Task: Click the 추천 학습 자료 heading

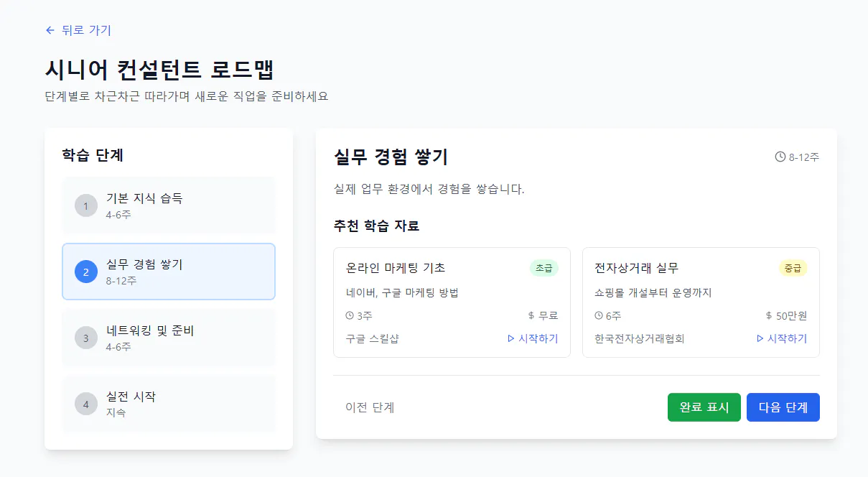Action: (x=376, y=226)
